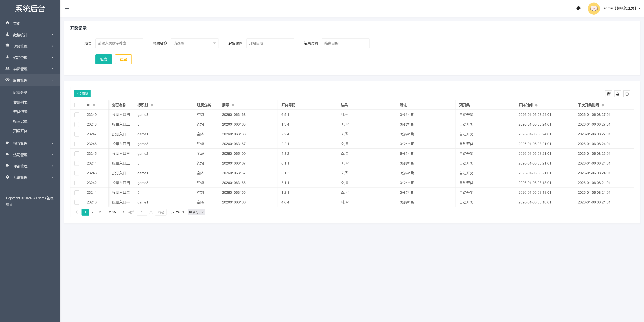Image resolution: width=644 pixels, height=322 pixels.
Task: Toggle the select-all header checkbox
Action: pyautogui.click(x=77, y=105)
